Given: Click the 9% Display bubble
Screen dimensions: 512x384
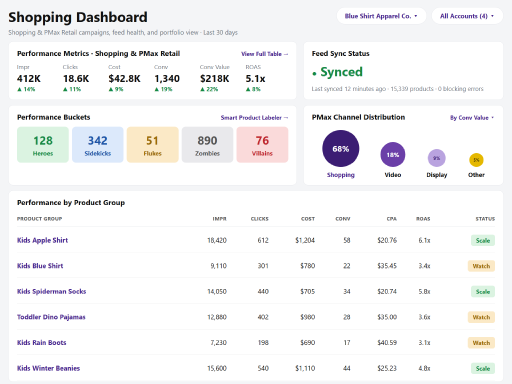Looking at the screenshot, I should [x=437, y=158].
